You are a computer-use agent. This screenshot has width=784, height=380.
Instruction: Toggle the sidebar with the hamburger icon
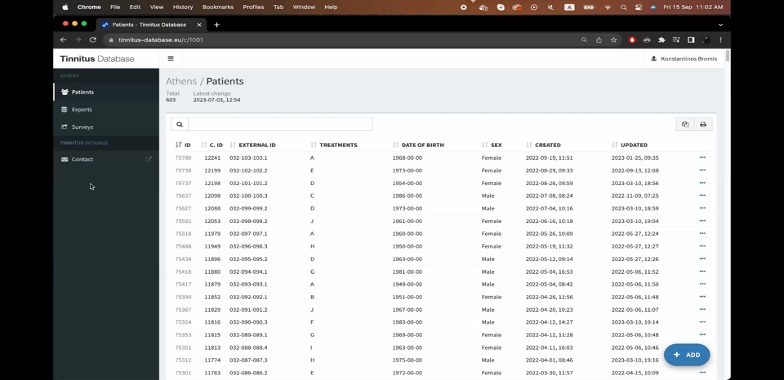point(170,58)
